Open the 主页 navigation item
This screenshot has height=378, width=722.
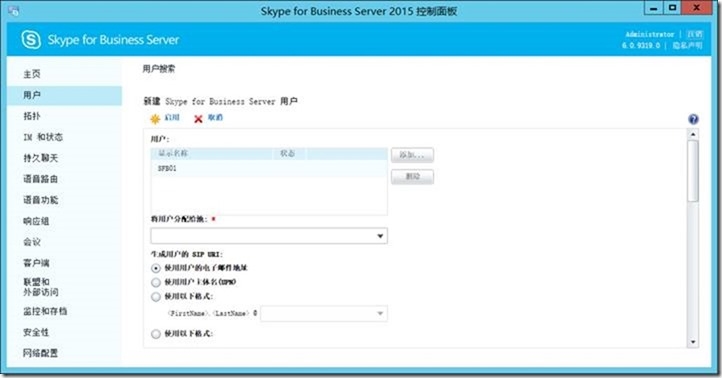pos(32,74)
